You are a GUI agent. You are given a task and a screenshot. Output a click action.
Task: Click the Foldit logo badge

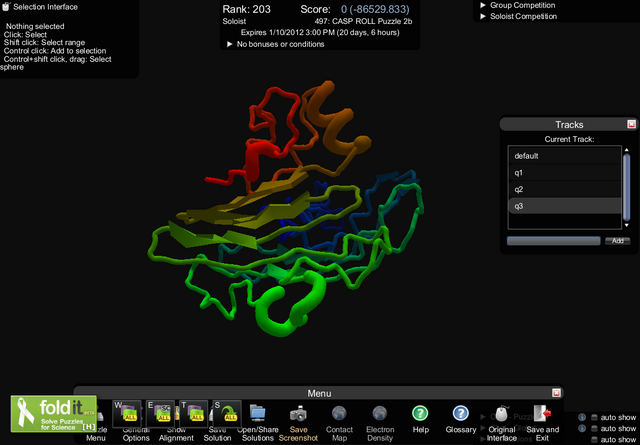point(53,414)
